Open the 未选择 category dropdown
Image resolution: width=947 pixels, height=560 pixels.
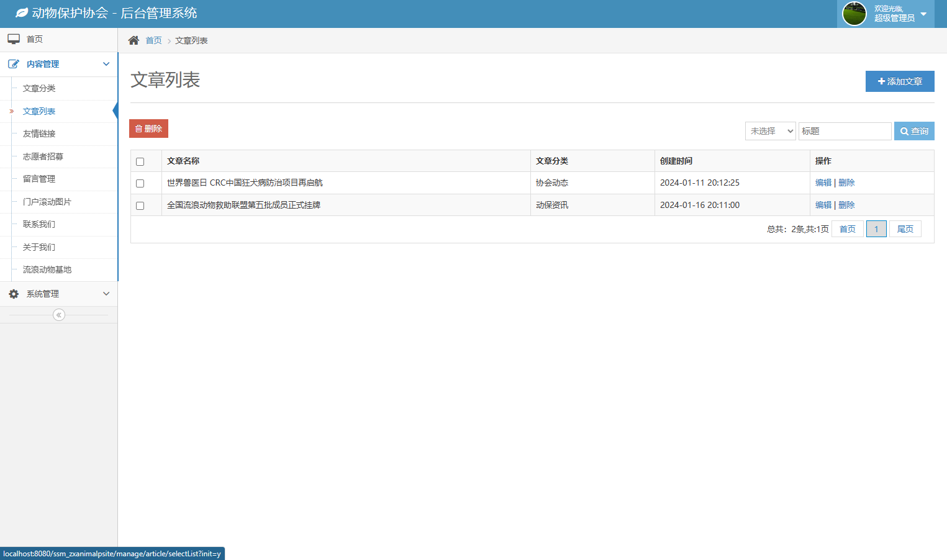coord(770,131)
